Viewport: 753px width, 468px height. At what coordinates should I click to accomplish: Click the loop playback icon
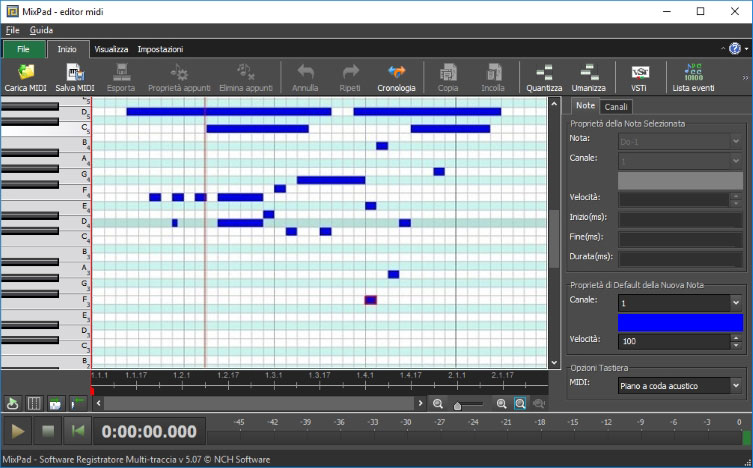[12, 404]
